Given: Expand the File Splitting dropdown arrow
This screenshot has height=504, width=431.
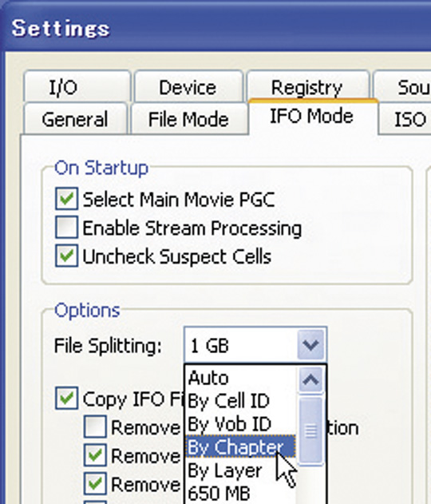Looking at the screenshot, I should click(x=310, y=345).
